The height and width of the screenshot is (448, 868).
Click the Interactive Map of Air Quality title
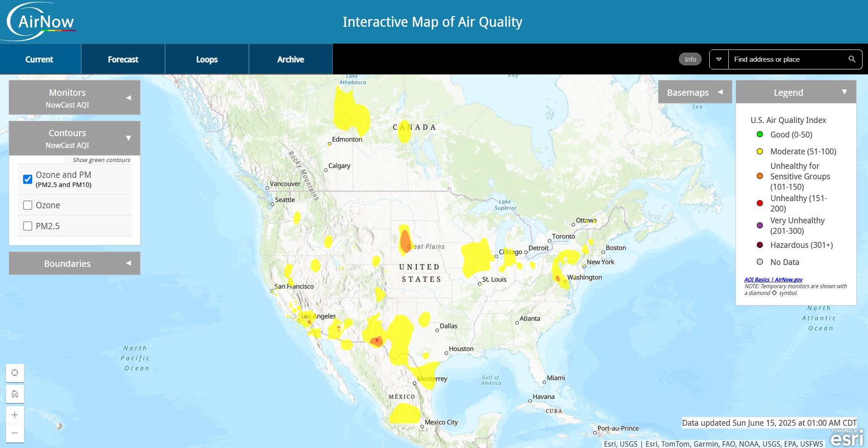point(432,22)
